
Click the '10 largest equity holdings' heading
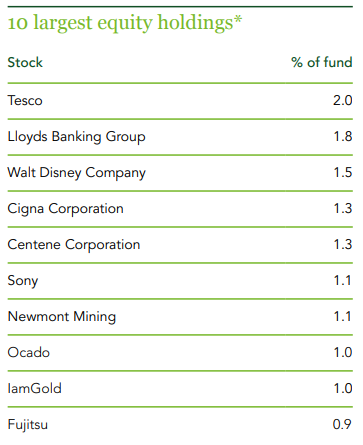(x=125, y=23)
